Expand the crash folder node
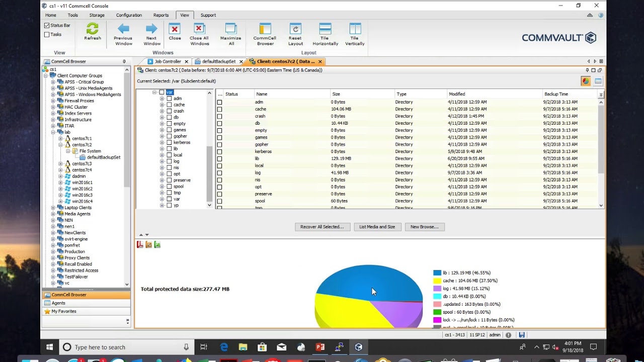Viewport: 644px width, 362px height. 162,111
